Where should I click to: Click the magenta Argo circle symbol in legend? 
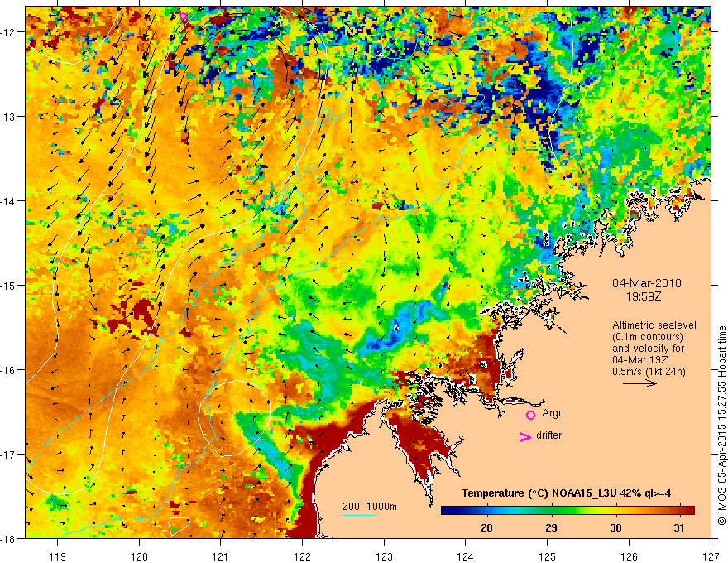[530, 415]
